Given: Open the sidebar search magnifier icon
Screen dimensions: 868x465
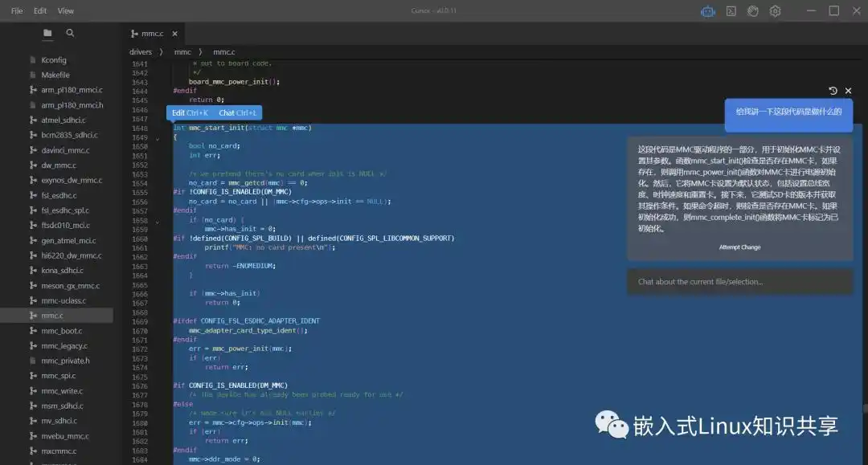Looking at the screenshot, I should coord(70,33).
